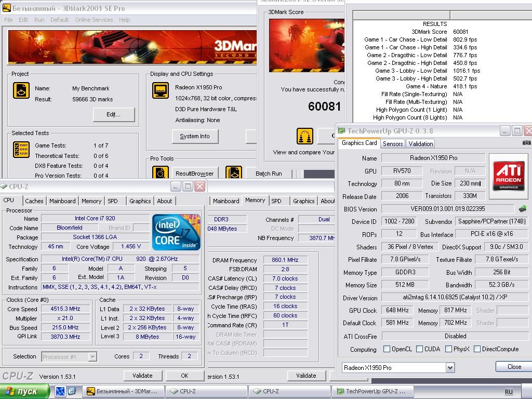Viewport: 532px width, 399px height.
Task: Click the Driver Version field in GPU-Z
Action: point(455,297)
